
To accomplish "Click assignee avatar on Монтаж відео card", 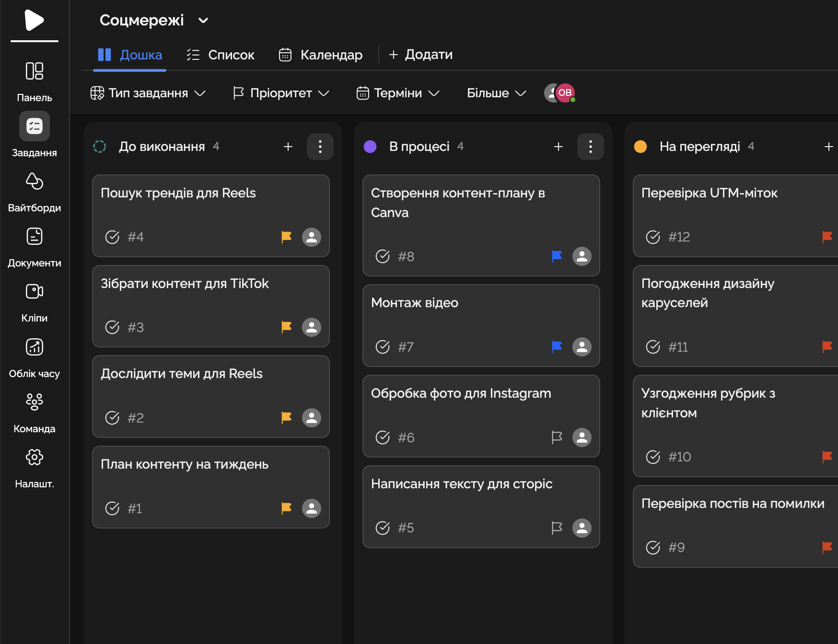I will (582, 347).
